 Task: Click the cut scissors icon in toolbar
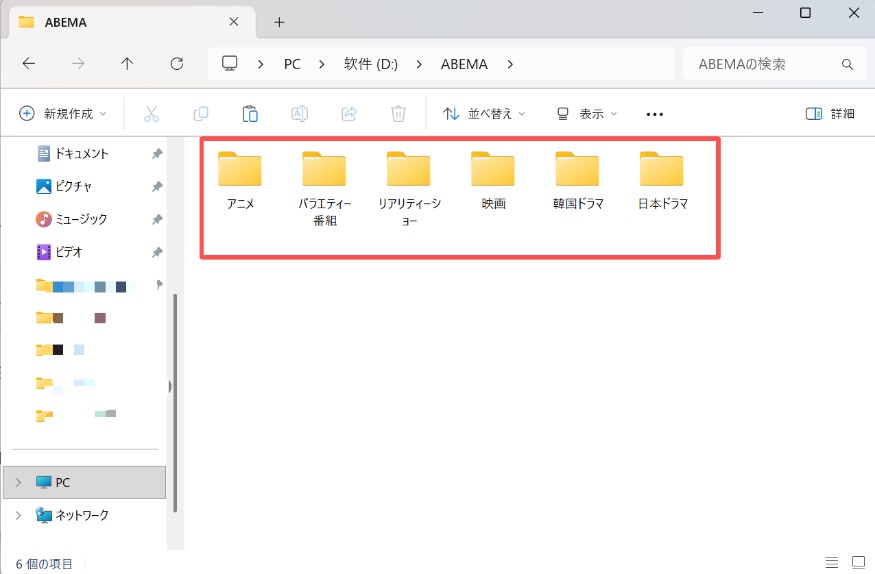pyautogui.click(x=152, y=114)
